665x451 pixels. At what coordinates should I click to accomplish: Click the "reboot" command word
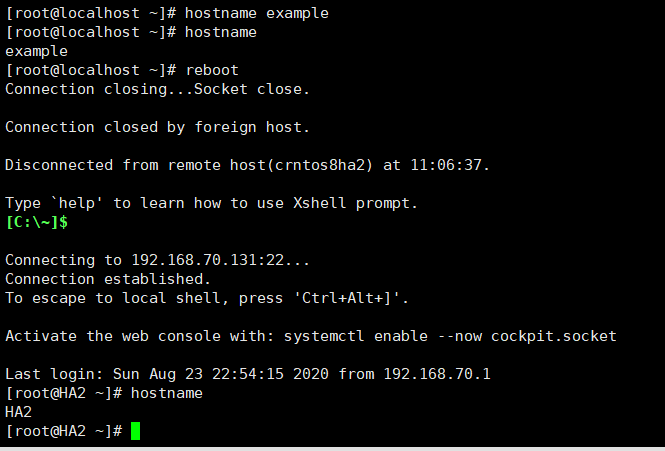[x=210, y=70]
